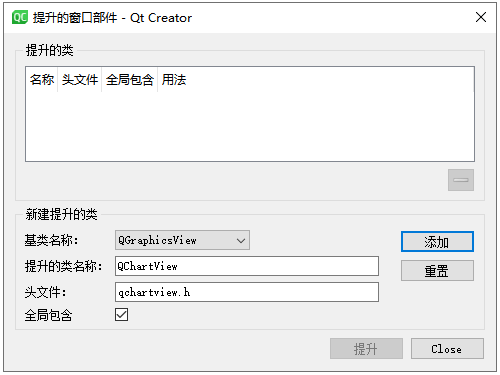Remove selected class with the minus button
The height and width of the screenshot is (375, 500).
click(x=461, y=180)
